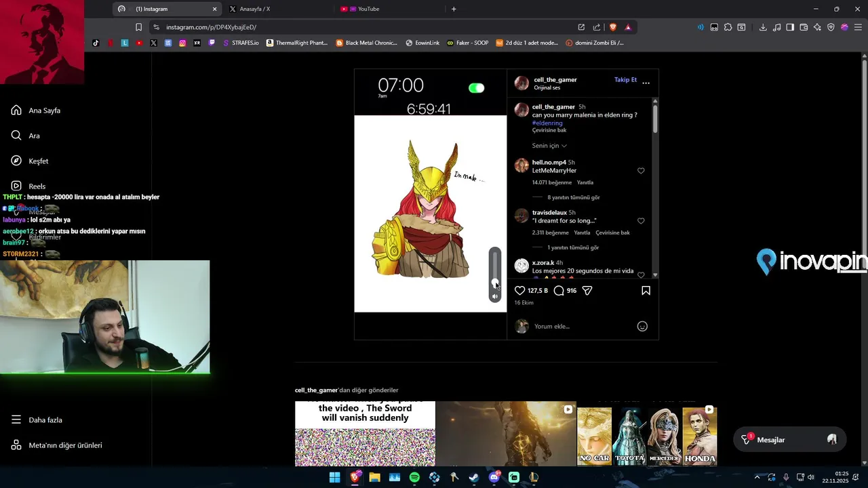Open Black Metal Chronic... bookmark
The height and width of the screenshot is (488, 868).
pos(367,43)
